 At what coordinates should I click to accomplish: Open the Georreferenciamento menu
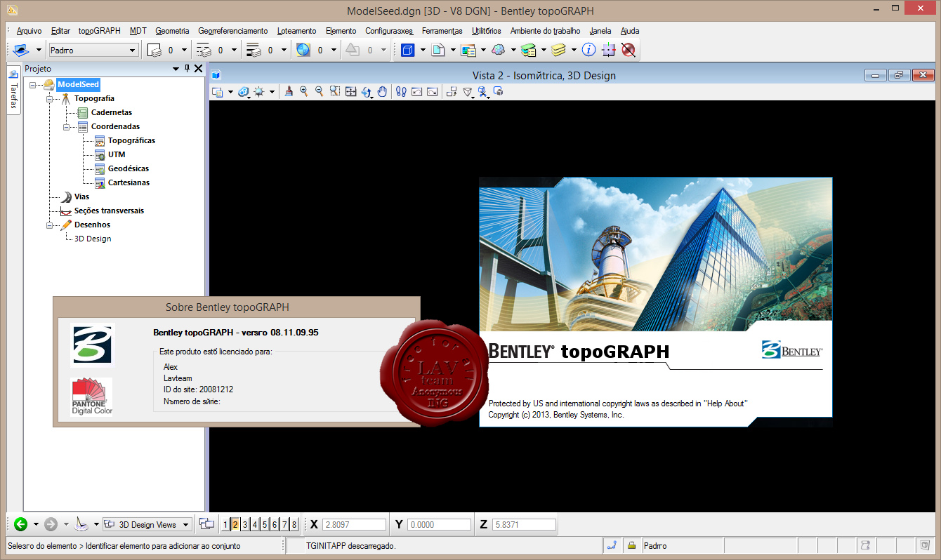(x=233, y=31)
